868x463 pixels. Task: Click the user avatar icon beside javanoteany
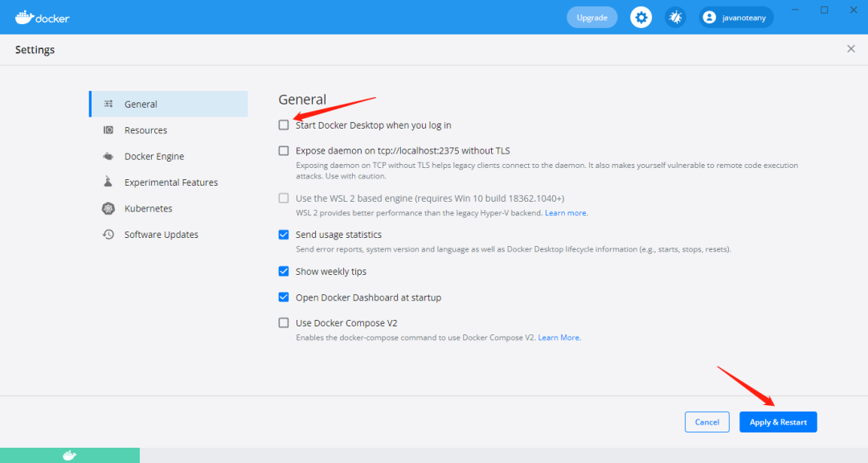[x=709, y=18]
